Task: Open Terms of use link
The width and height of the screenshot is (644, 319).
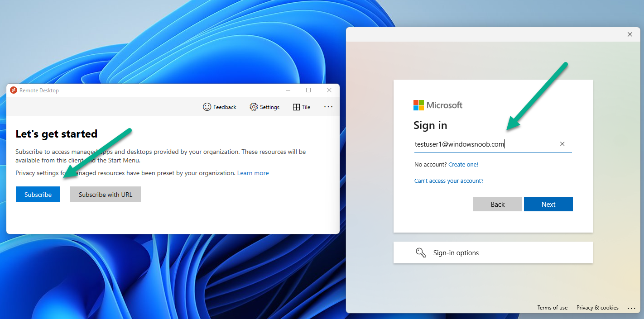Action: coord(553,308)
